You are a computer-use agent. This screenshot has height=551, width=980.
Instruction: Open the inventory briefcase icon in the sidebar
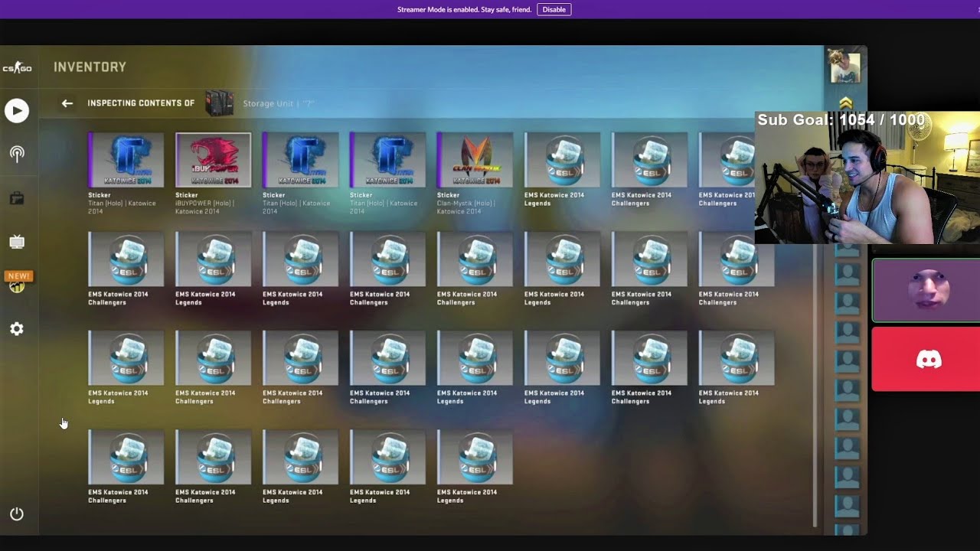17,198
